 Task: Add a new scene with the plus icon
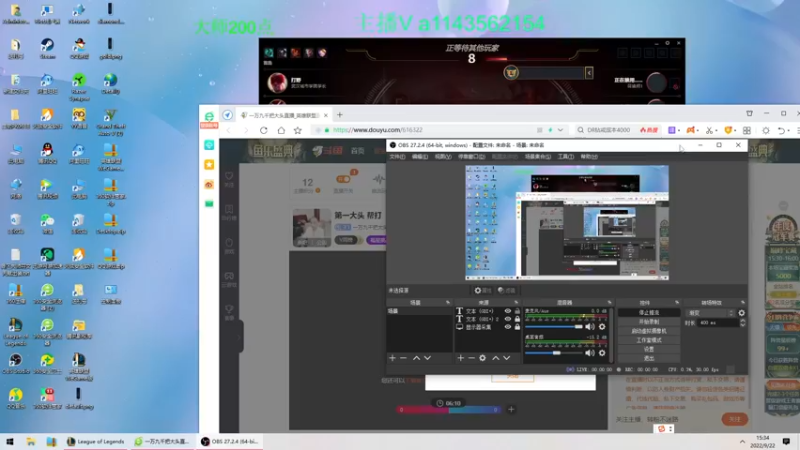click(x=392, y=358)
